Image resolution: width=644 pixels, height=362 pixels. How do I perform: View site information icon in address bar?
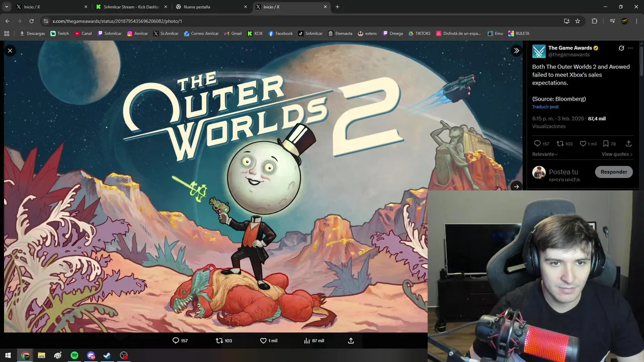click(46, 21)
